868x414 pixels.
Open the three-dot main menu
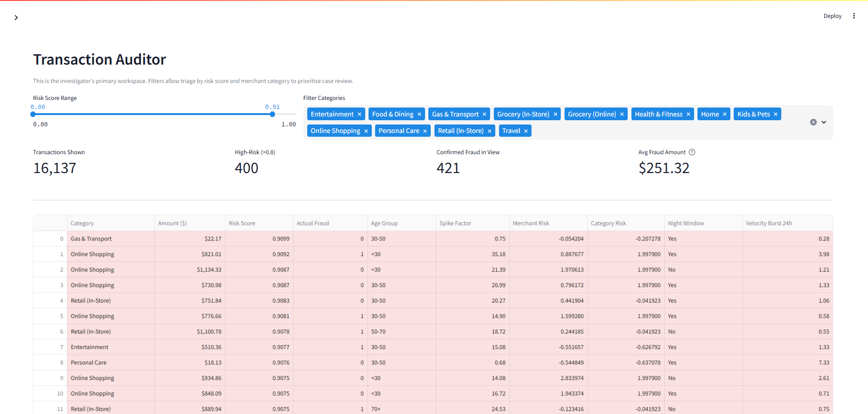point(854,16)
